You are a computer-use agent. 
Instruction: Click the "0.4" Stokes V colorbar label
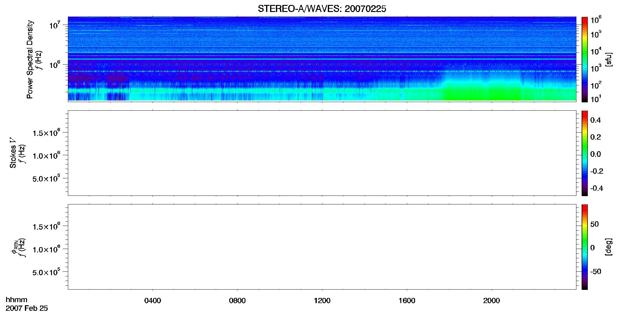[x=595, y=120]
